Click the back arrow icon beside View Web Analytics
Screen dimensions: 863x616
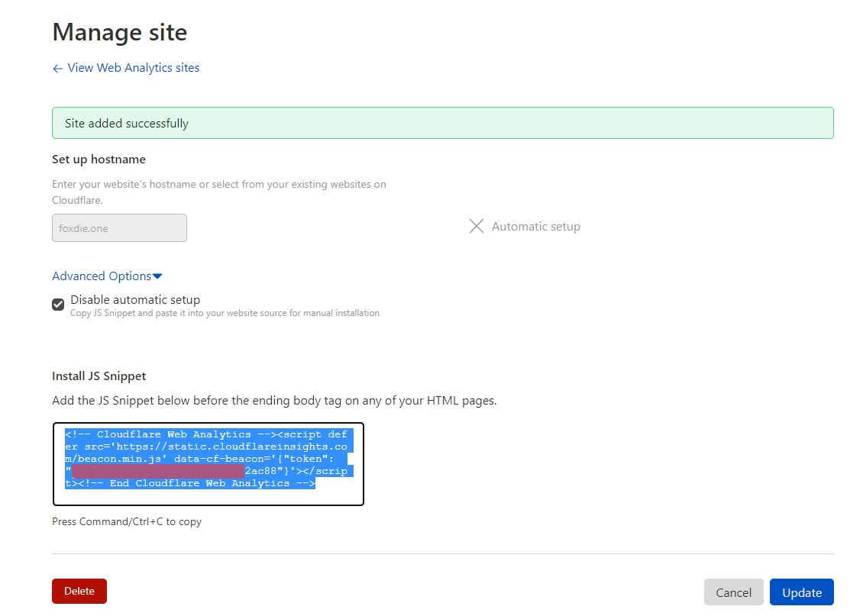tap(57, 69)
